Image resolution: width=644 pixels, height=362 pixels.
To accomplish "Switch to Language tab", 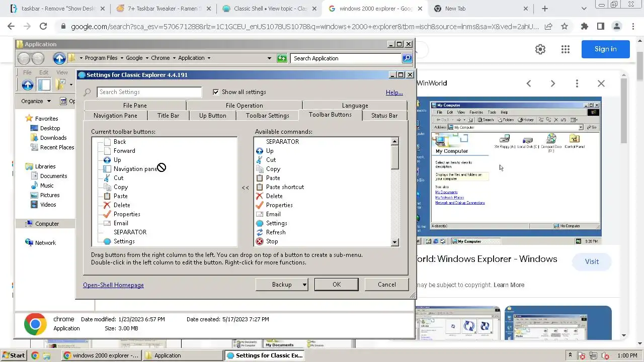I will 355,106.
